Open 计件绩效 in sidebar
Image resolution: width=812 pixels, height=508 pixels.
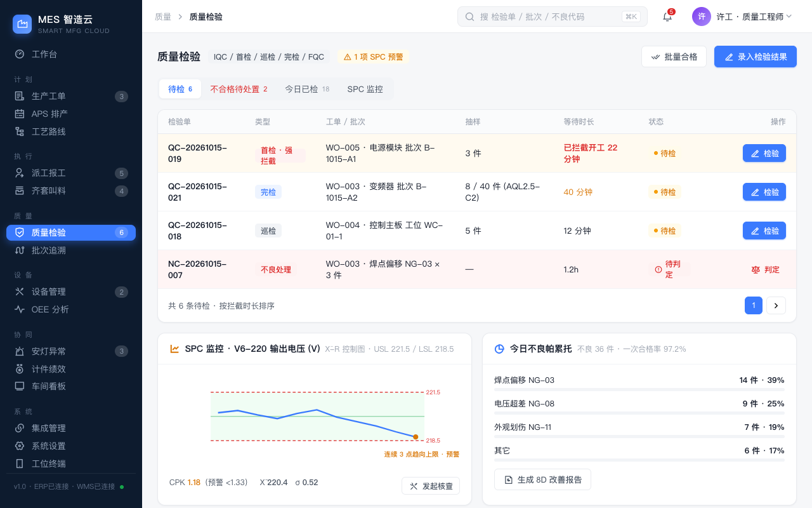pyautogui.click(x=71, y=369)
